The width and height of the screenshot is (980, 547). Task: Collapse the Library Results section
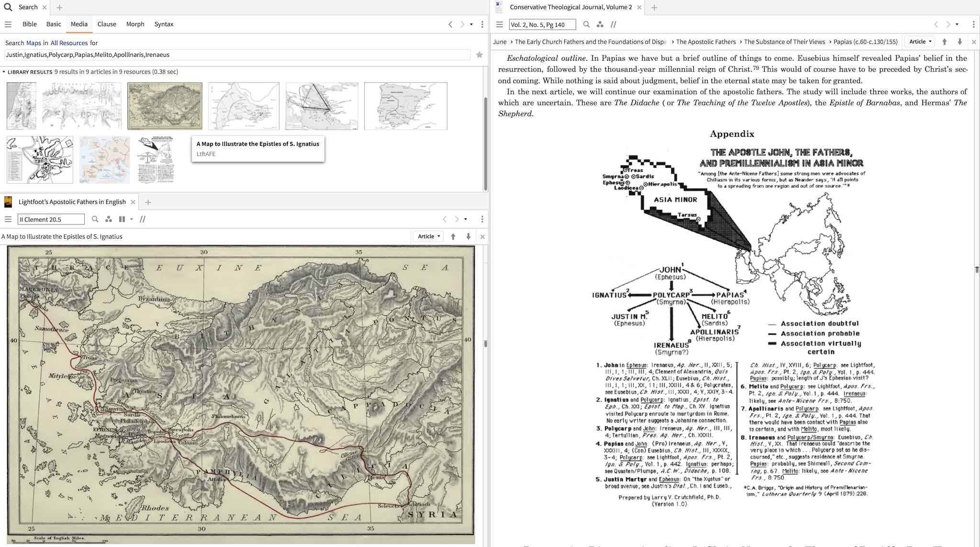[x=4, y=72]
